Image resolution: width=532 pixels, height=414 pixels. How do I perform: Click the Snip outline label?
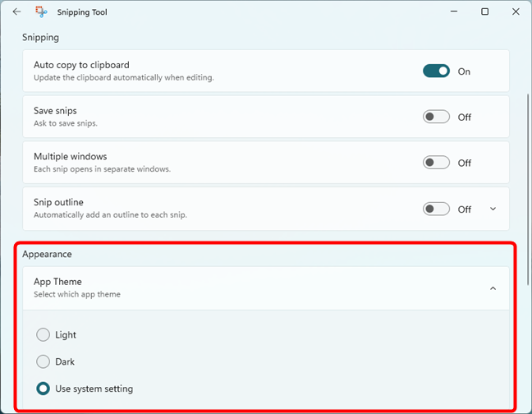58,202
